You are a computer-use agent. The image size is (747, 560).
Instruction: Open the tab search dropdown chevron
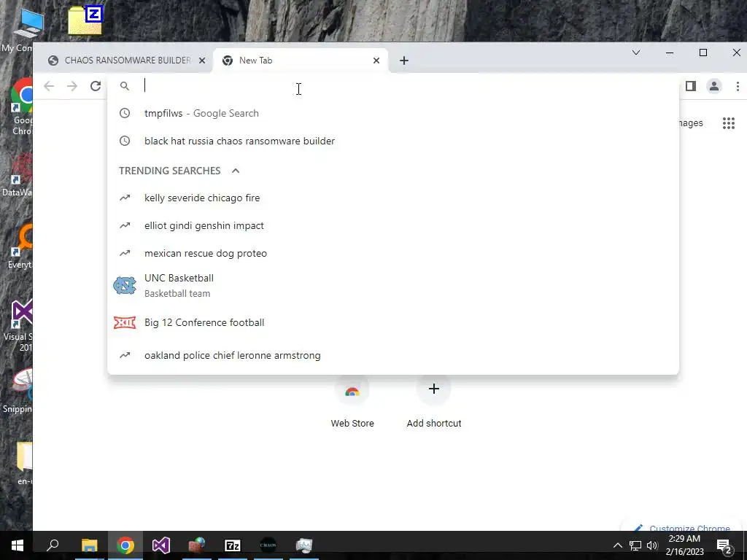(636, 52)
